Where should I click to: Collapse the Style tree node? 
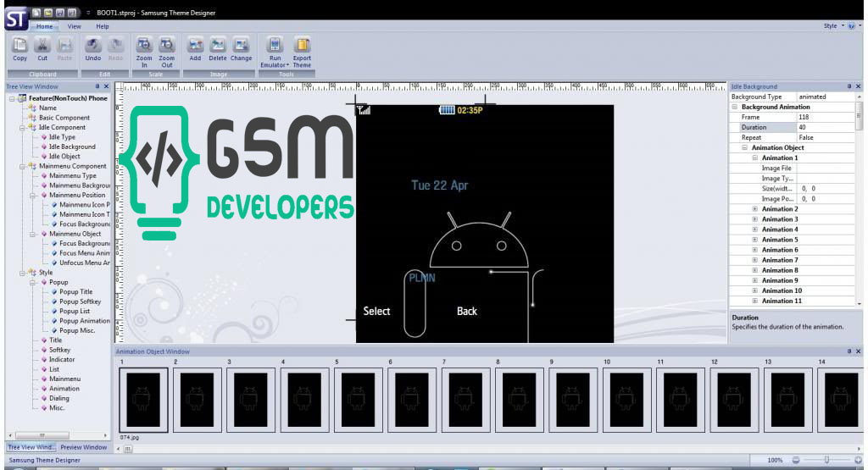pyautogui.click(x=22, y=273)
